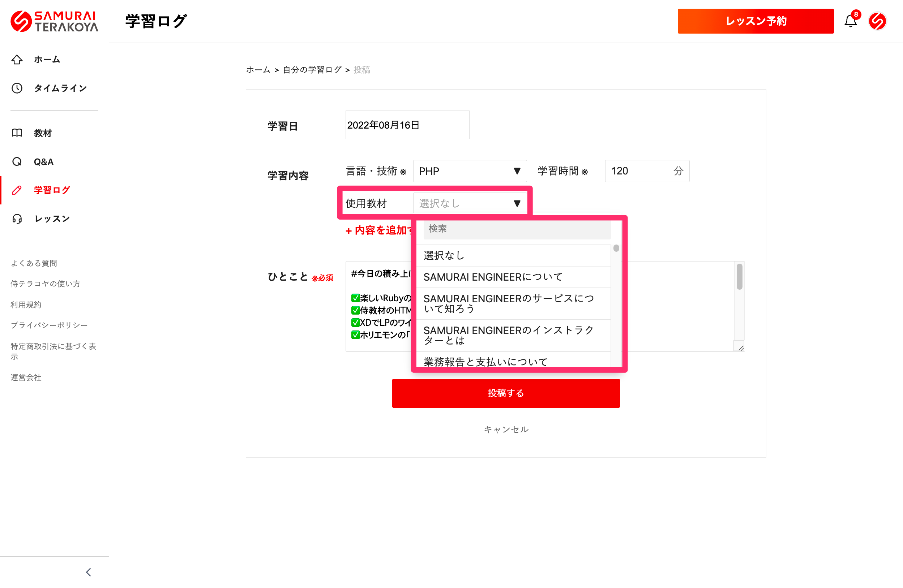The width and height of the screenshot is (903, 588).
Task: Click the notification bell icon
Action: [x=850, y=21]
